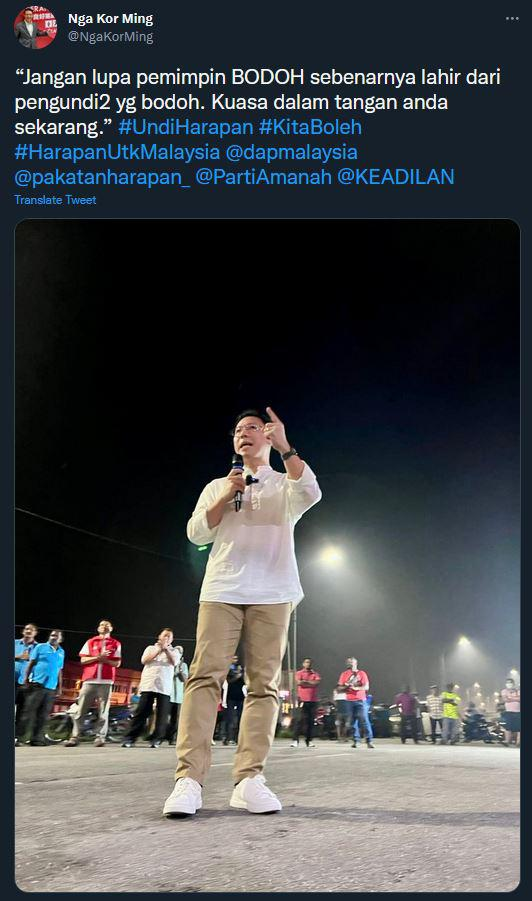Click the man in red vest in photo
Viewport: 532px width, 901px height.
(x=98, y=683)
